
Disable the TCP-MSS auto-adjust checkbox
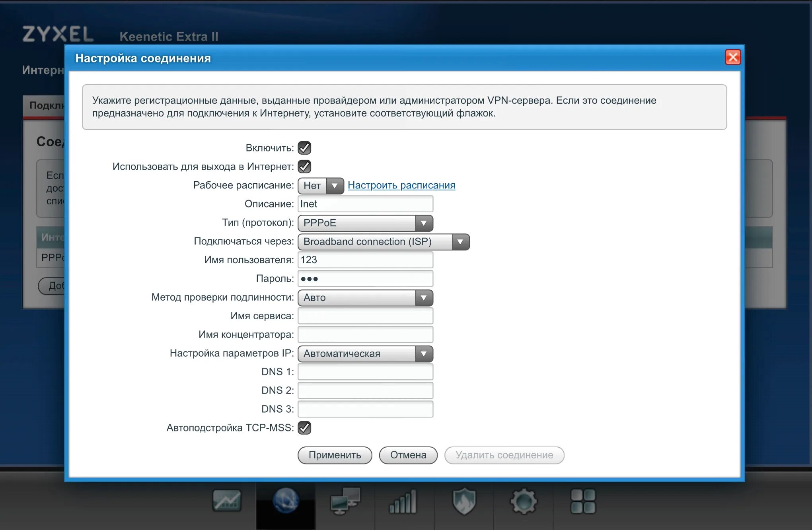click(304, 428)
